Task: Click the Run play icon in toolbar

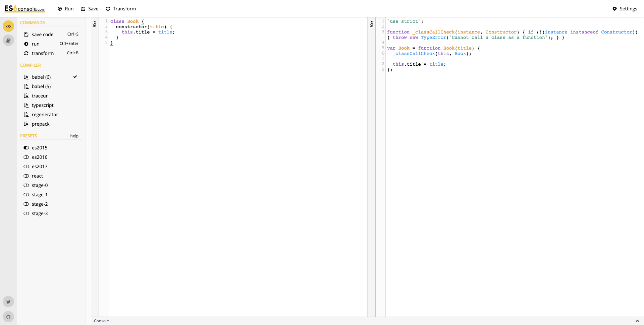Action: click(60, 9)
